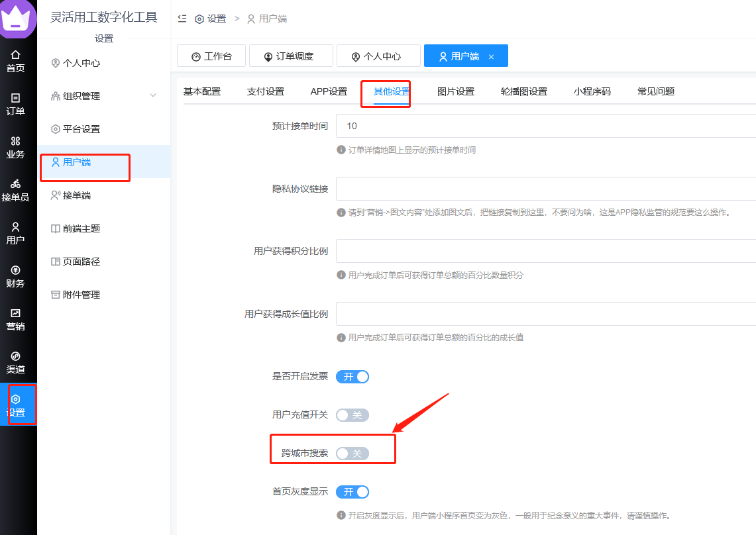Switch to the 图片设置 tab

pos(456,91)
